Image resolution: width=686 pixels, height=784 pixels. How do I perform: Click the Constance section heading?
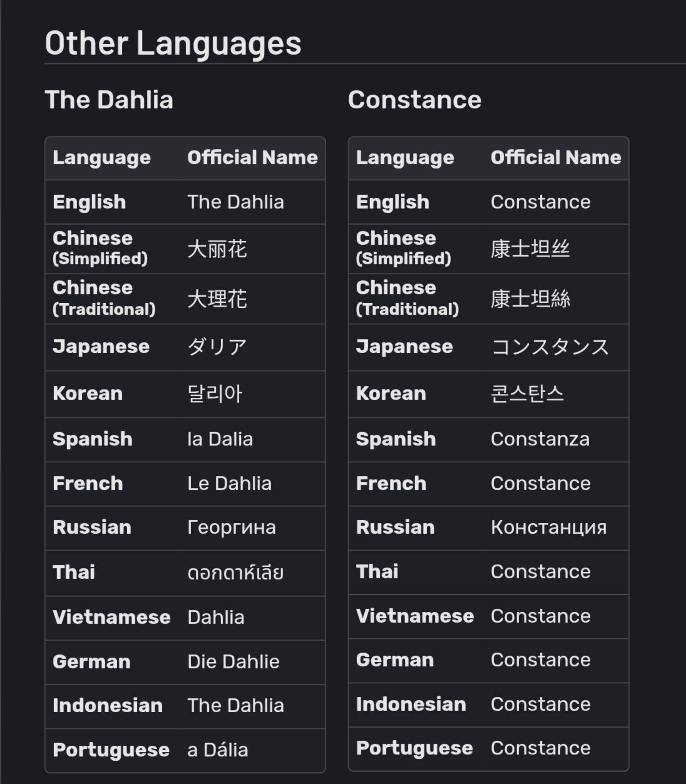tap(415, 100)
